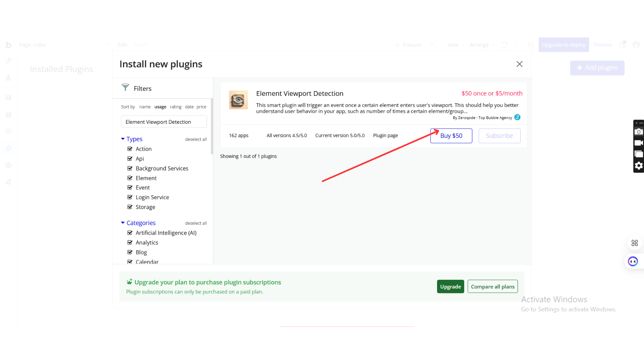Toggle the Element type checkbox
The image size is (644, 363).
pyautogui.click(x=130, y=178)
